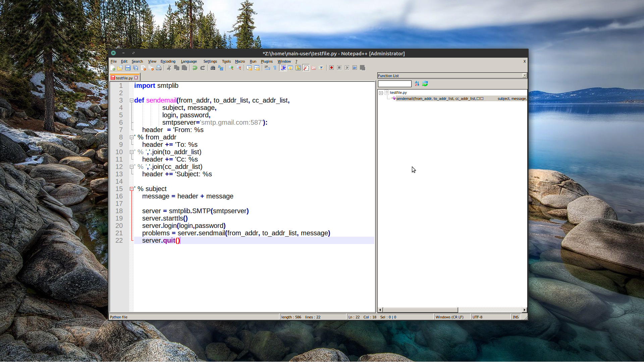
Task: Collapse the testfile.py tree node
Action: pos(381,93)
